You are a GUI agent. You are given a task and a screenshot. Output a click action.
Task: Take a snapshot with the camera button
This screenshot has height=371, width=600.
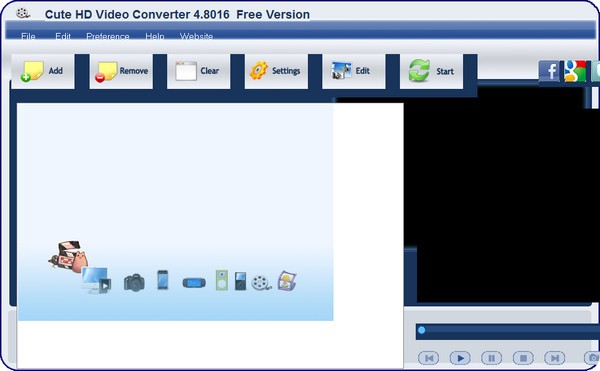pos(593,358)
